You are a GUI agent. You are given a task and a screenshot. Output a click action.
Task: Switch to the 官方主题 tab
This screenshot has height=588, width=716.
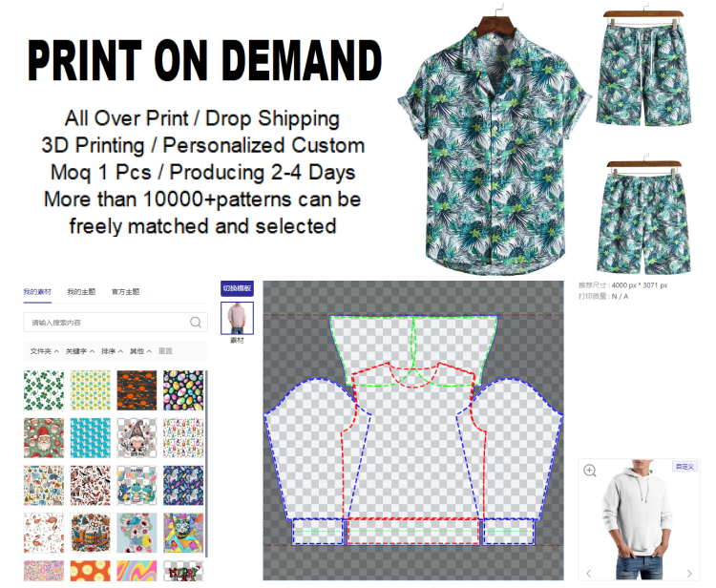126,292
